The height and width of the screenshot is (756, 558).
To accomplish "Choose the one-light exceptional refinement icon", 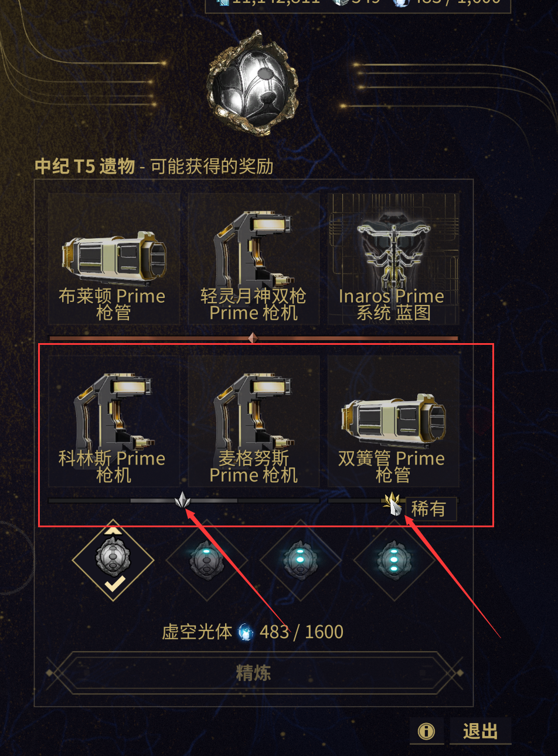I will (207, 560).
